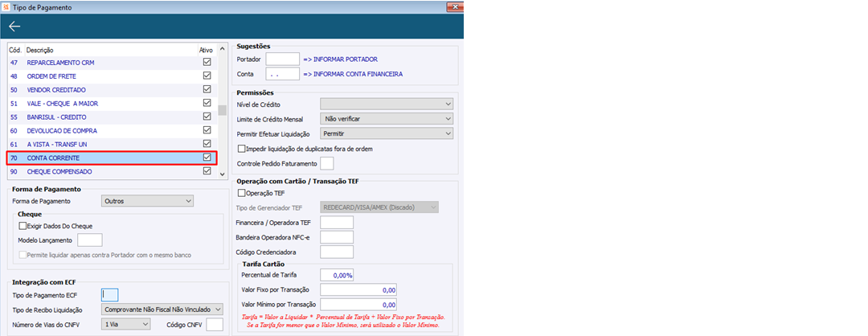Toggle Ativo for A VISTA - TRANSF UN
Image resolution: width=868 pixels, height=336 pixels.
[207, 144]
